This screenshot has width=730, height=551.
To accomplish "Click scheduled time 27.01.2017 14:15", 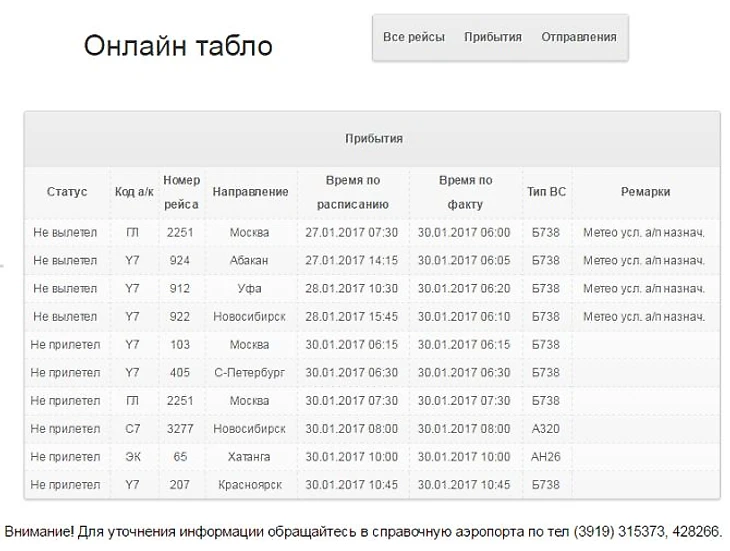I will tap(352, 260).
